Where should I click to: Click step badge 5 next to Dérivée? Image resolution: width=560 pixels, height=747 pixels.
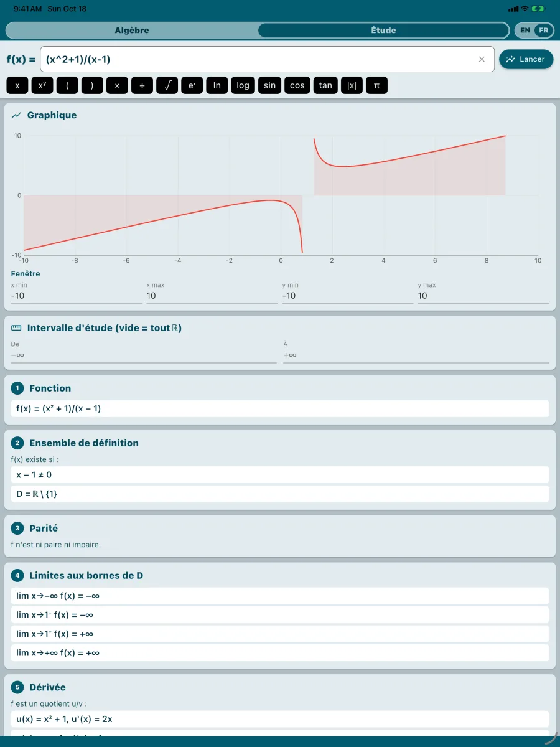pos(17,687)
